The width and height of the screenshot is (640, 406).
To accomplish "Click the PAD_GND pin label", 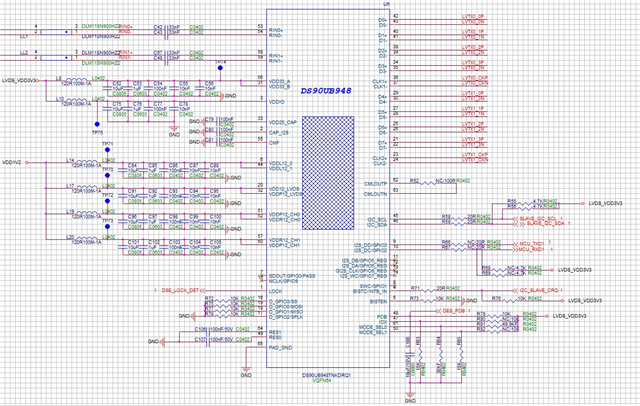I will pos(280,348).
